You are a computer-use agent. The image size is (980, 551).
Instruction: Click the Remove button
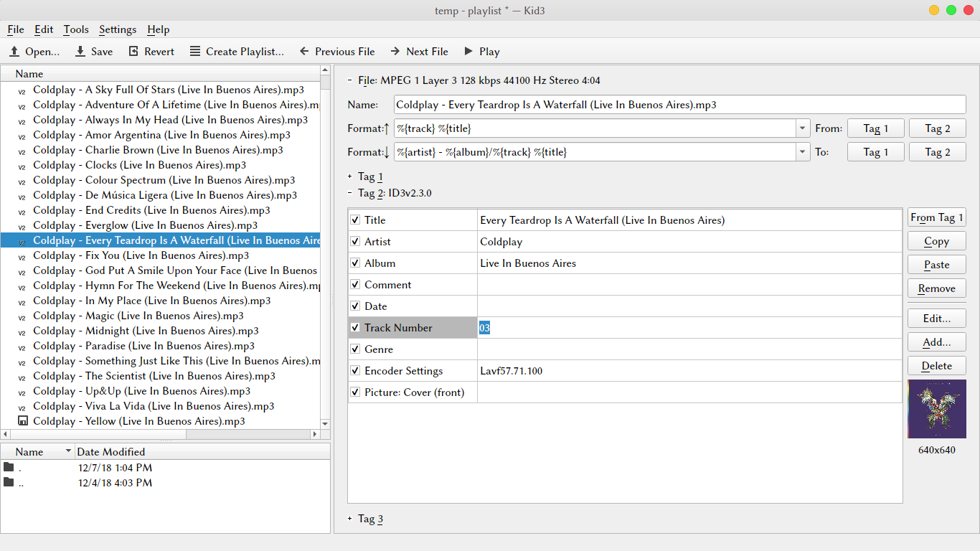click(937, 288)
